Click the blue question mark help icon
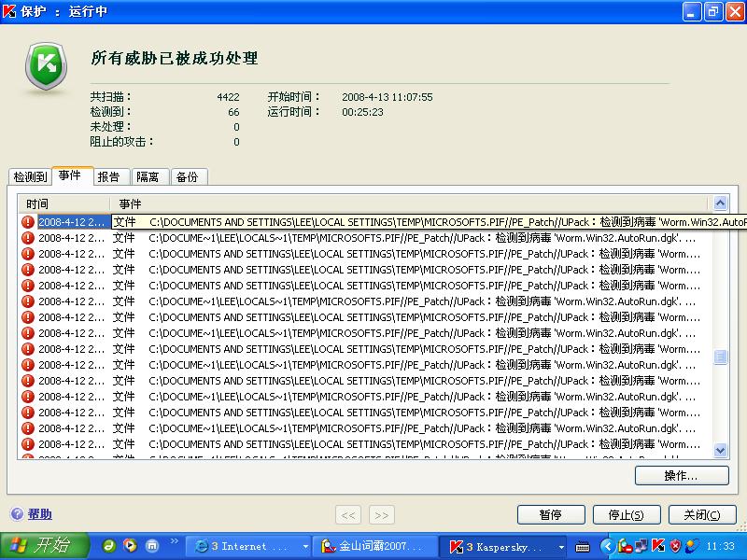Image resolution: width=747 pixels, height=560 pixels. [17, 514]
